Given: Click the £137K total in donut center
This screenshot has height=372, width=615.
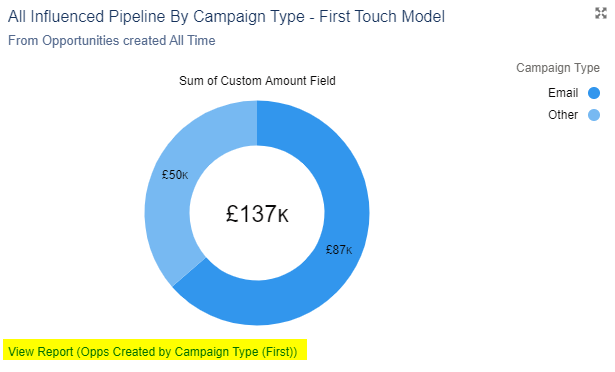Looking at the screenshot, I should coord(257,214).
